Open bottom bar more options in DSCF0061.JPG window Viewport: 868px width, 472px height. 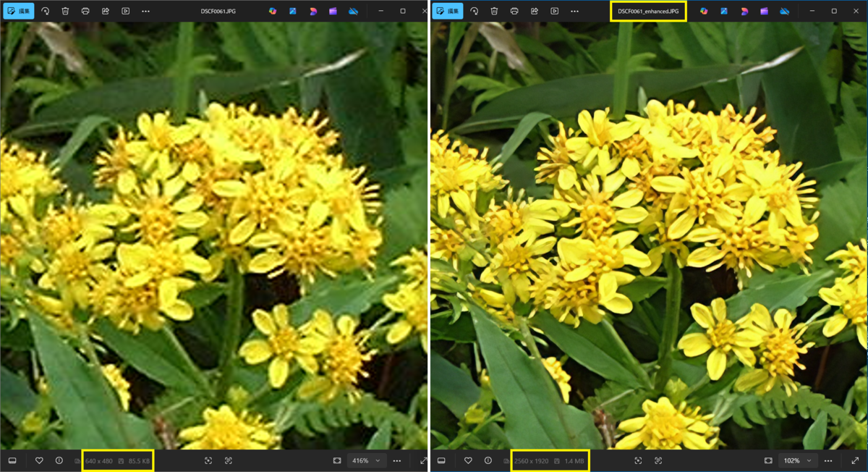[397, 460]
